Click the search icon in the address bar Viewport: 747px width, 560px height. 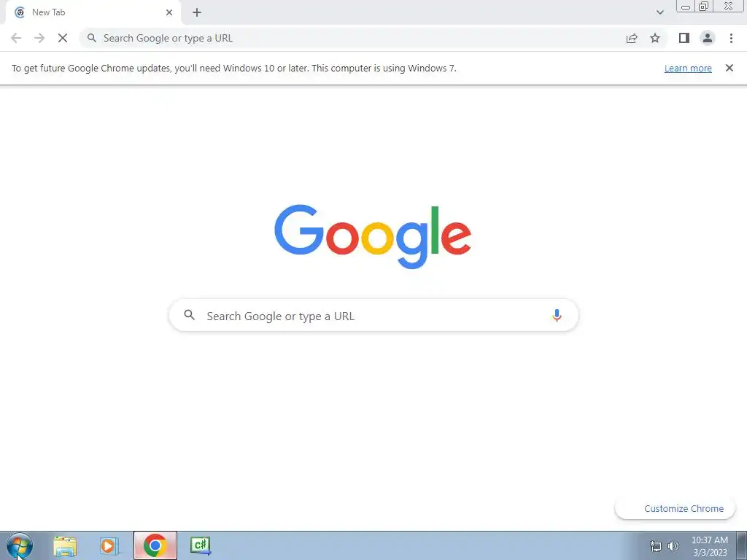(x=92, y=38)
